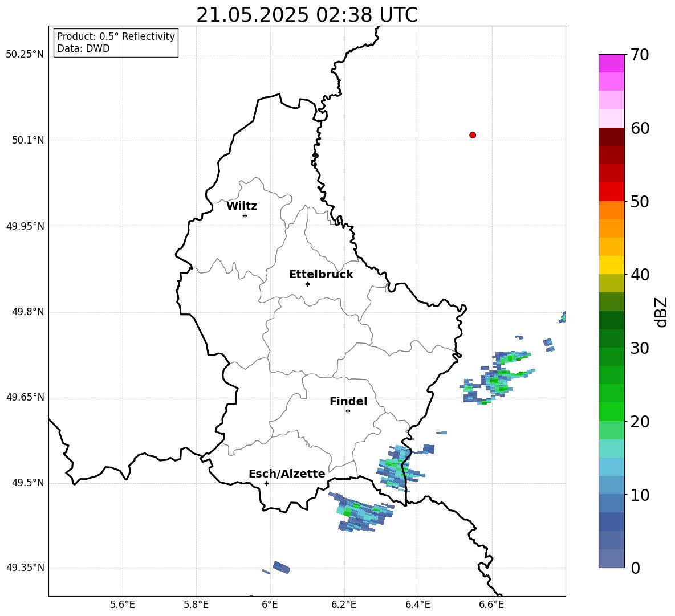Click the 20 colorbar tick label
Image resolution: width=675 pixels, height=616 pixels.
tap(640, 422)
